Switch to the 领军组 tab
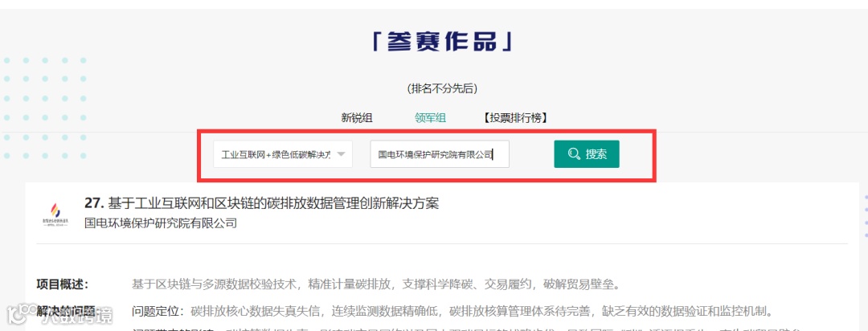The height and width of the screenshot is (331, 868). click(430, 118)
